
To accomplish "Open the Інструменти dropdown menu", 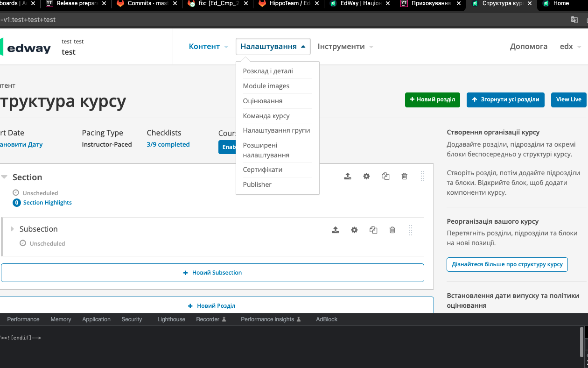I will coord(345,47).
